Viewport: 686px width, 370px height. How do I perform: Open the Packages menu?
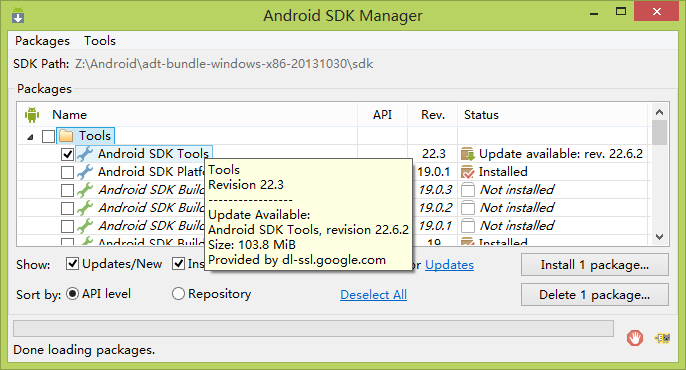pyautogui.click(x=42, y=41)
